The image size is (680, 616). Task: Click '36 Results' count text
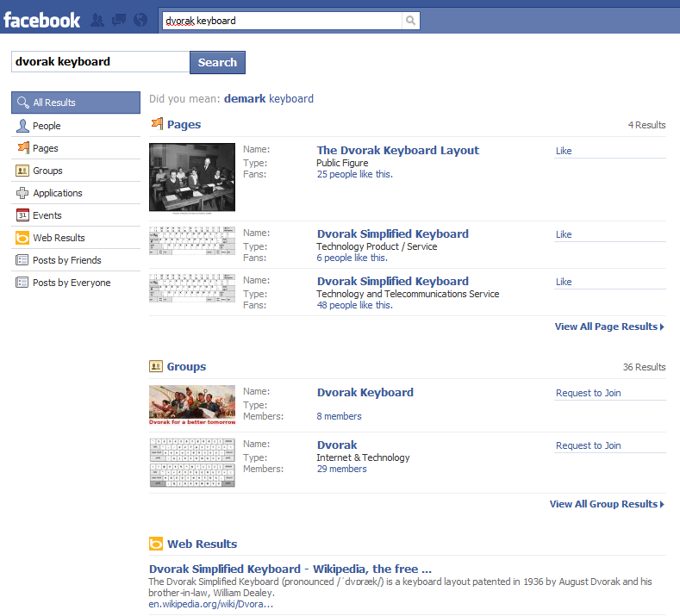click(644, 367)
